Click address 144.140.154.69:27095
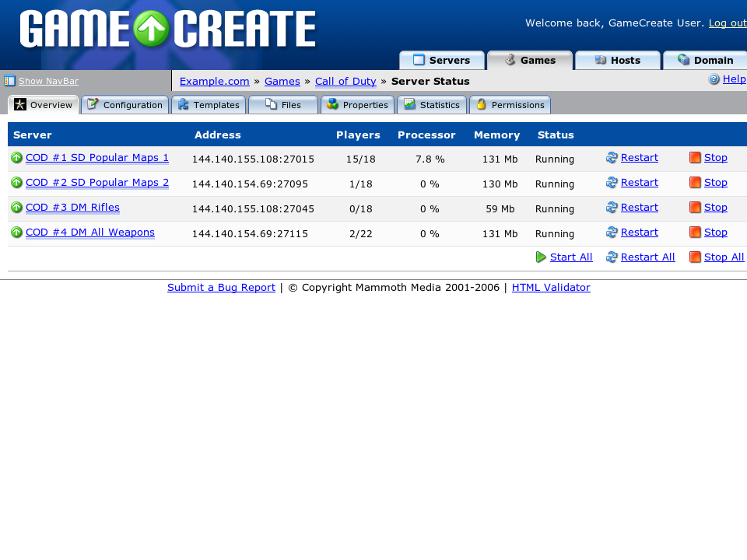747x560 pixels. [250, 184]
